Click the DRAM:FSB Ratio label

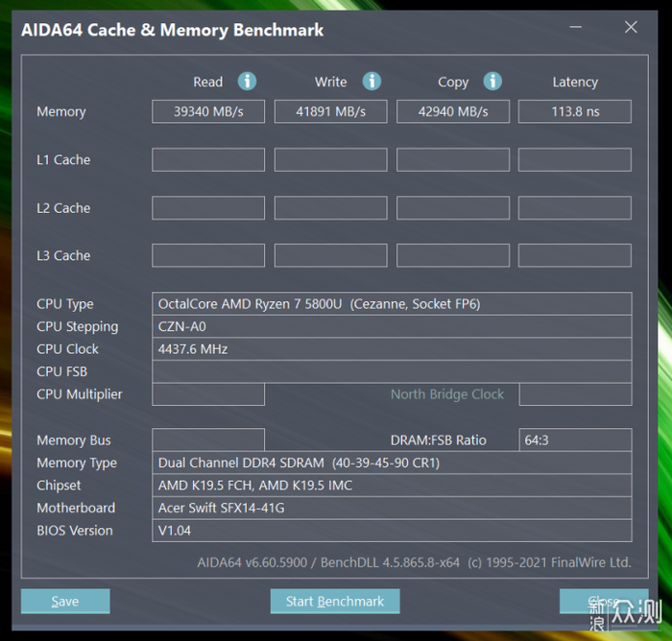(439, 440)
